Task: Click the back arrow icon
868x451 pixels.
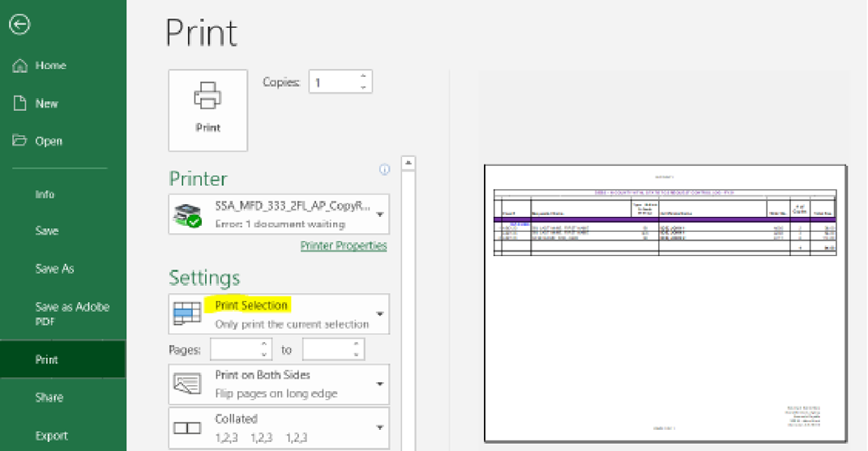Action: click(x=19, y=24)
